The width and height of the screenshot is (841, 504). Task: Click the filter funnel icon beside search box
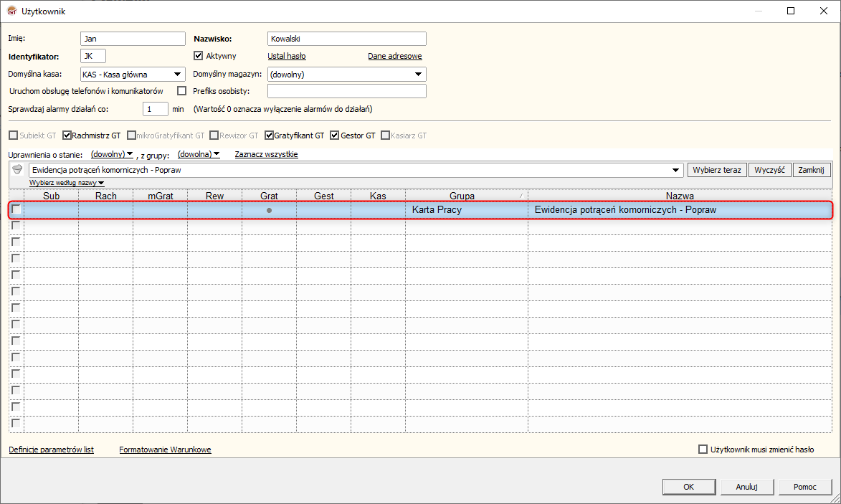(x=17, y=169)
